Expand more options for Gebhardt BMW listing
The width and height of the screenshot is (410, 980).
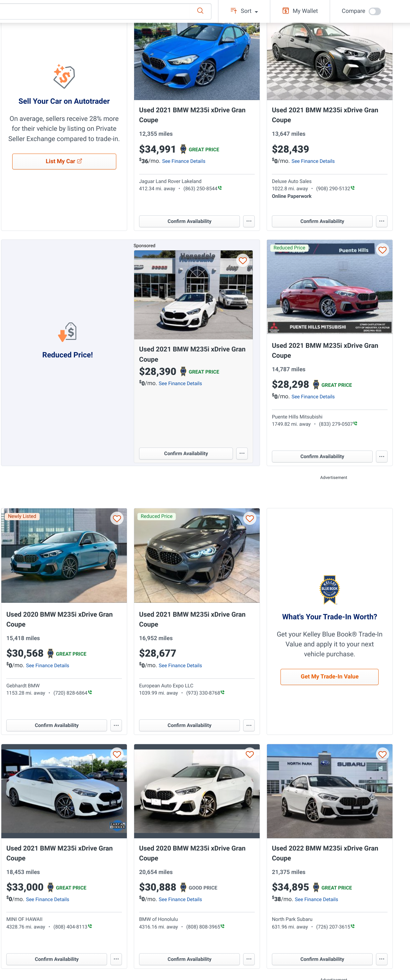[116, 725]
